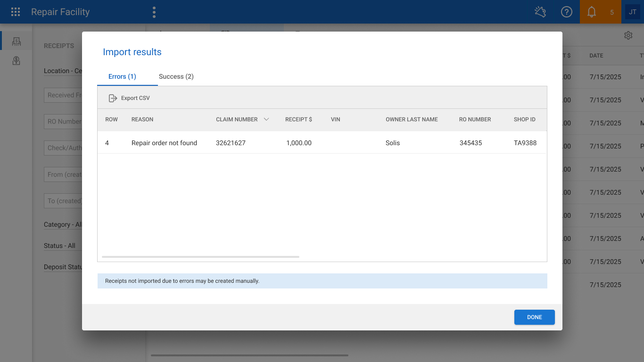Sort by the Receipt $ column header
The width and height of the screenshot is (644, 362).
click(x=298, y=119)
